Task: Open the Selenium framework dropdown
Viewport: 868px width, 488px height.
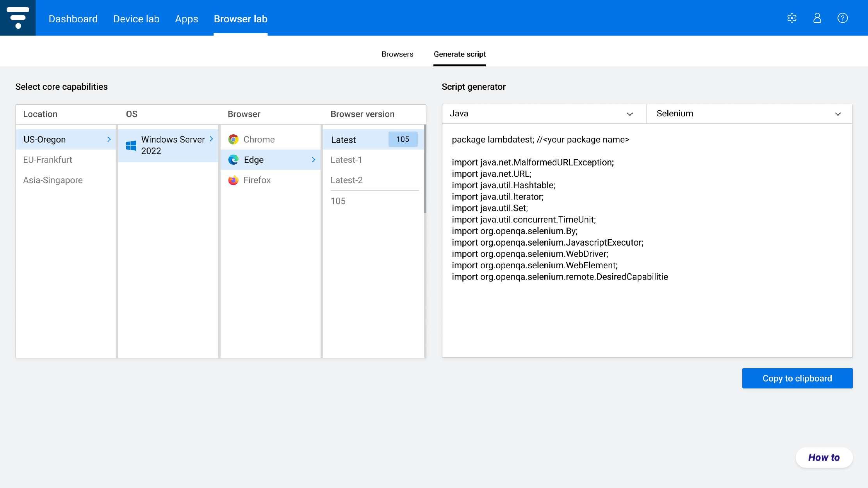Action: point(749,114)
